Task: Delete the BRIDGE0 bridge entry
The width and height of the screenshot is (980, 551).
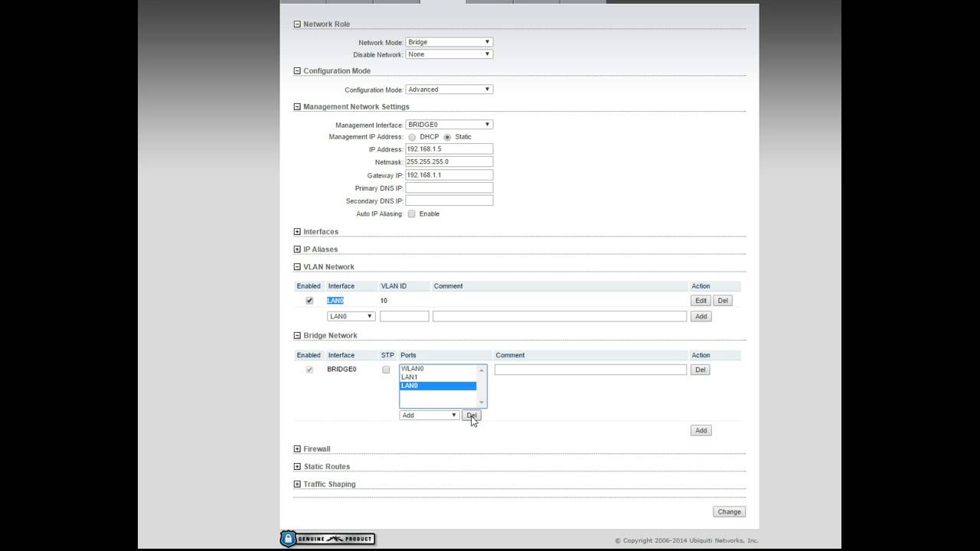Action: (701, 370)
